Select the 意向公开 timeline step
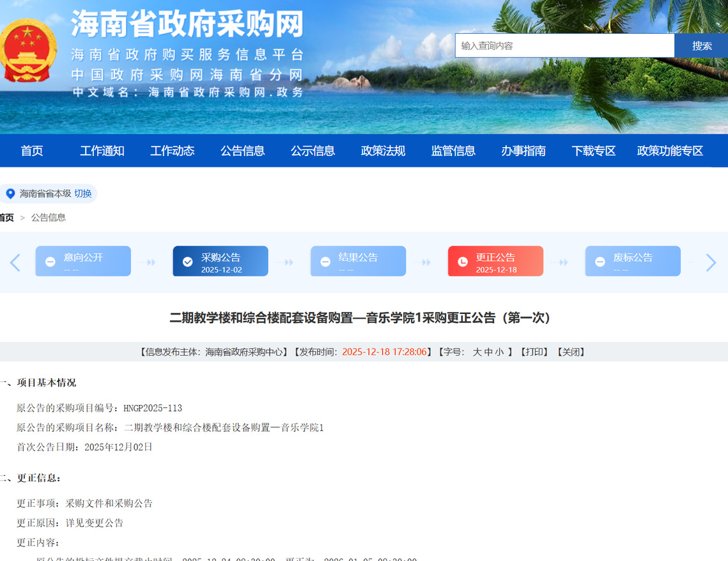Image resolution: width=728 pixels, height=561 pixels. click(83, 262)
